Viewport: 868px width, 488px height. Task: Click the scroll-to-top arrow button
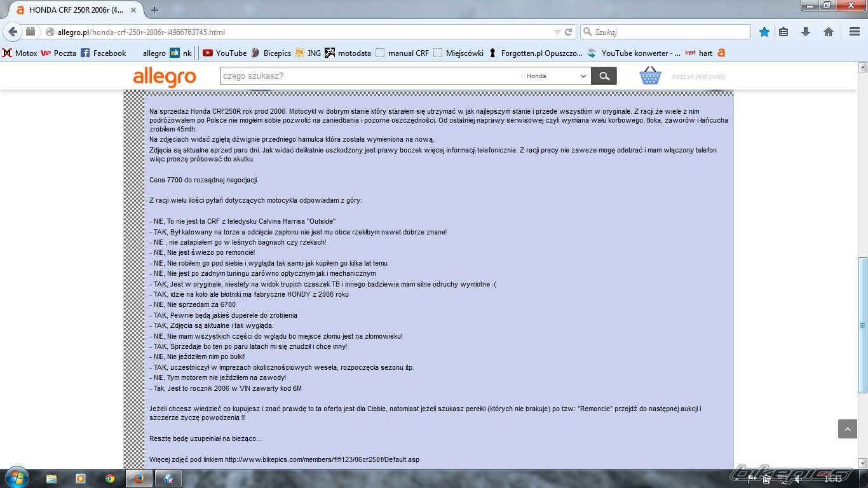[x=848, y=429]
